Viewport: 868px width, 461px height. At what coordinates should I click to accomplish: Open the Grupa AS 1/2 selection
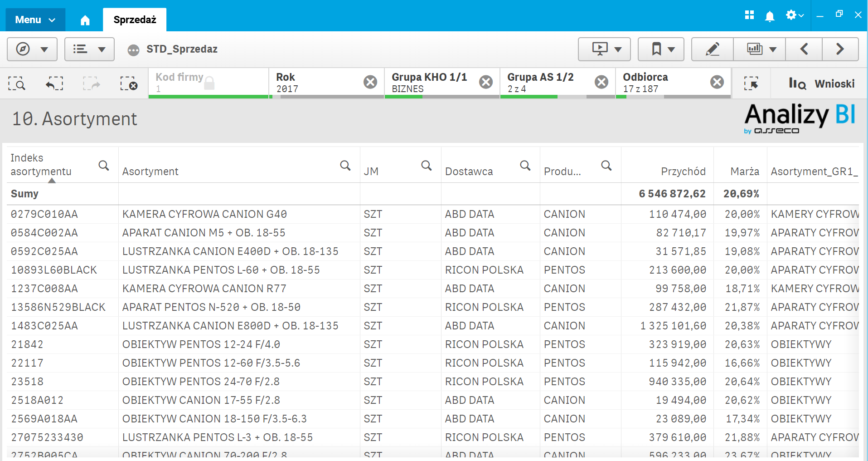[546, 83]
